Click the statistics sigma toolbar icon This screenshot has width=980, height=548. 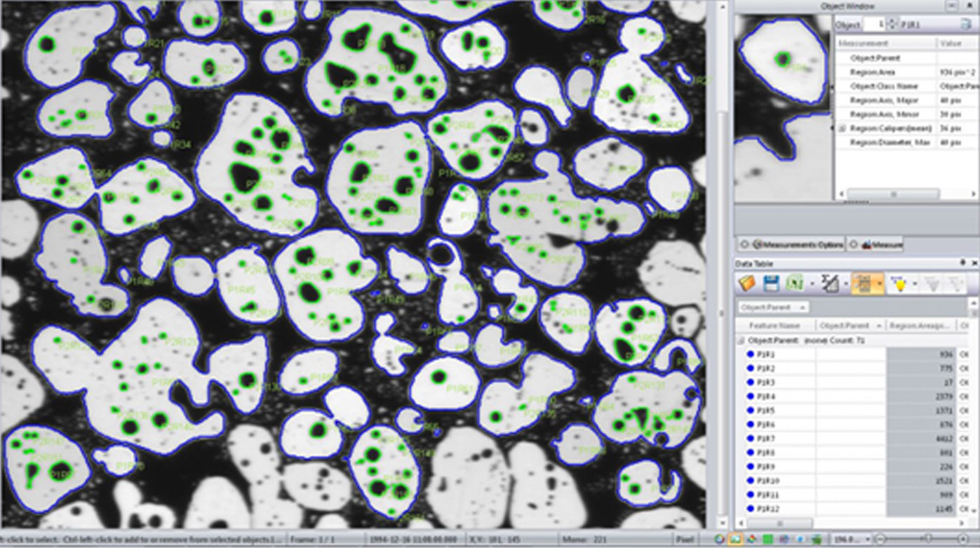[829, 283]
